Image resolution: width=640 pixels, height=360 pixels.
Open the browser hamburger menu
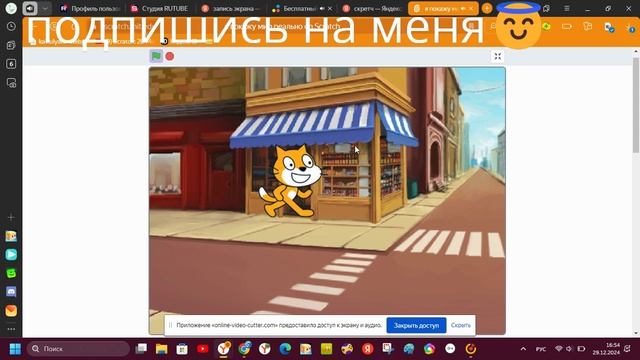(567, 9)
